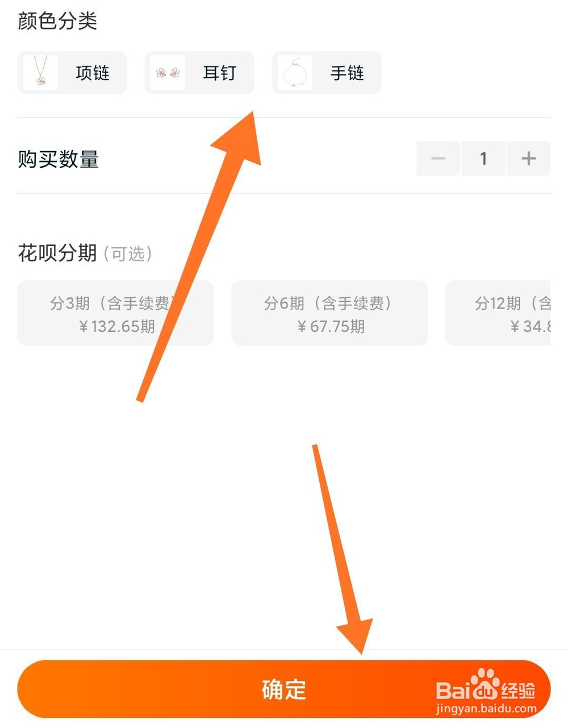Image resolution: width=568 pixels, height=728 pixels.
Task: Tap the 手链 bracelet thumbnail image
Action: click(295, 73)
